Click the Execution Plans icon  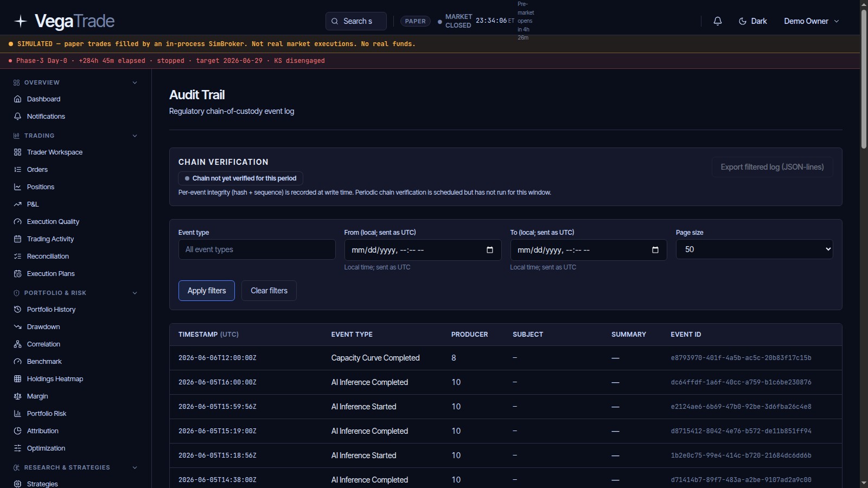pyautogui.click(x=17, y=274)
